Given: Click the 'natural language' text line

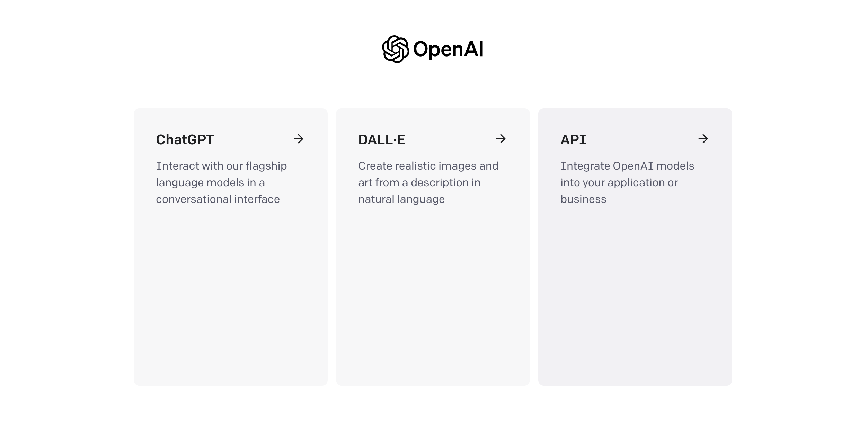Looking at the screenshot, I should point(401,199).
